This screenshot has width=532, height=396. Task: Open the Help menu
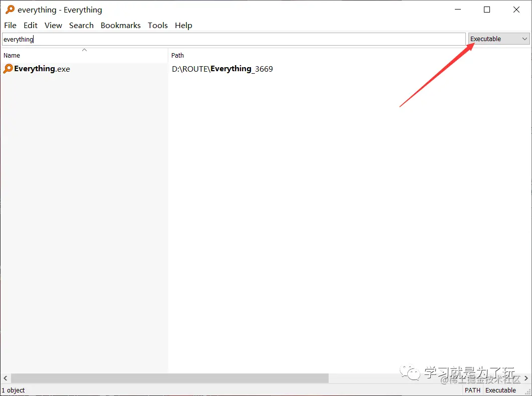(183, 25)
